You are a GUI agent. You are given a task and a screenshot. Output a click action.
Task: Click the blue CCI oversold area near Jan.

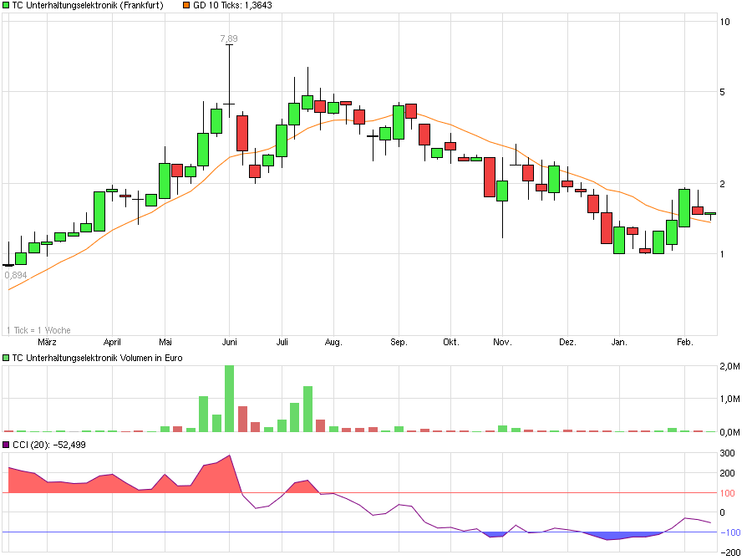pos(618,536)
